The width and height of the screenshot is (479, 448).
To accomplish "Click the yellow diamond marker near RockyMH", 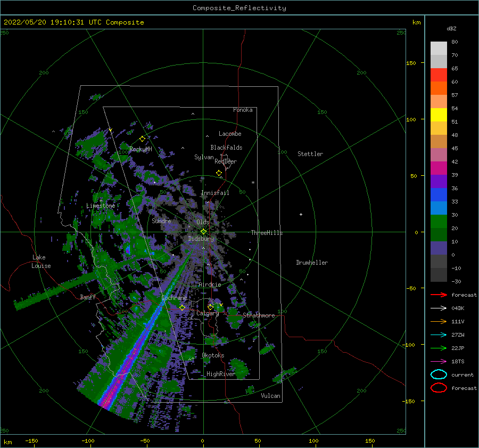I will (142, 139).
